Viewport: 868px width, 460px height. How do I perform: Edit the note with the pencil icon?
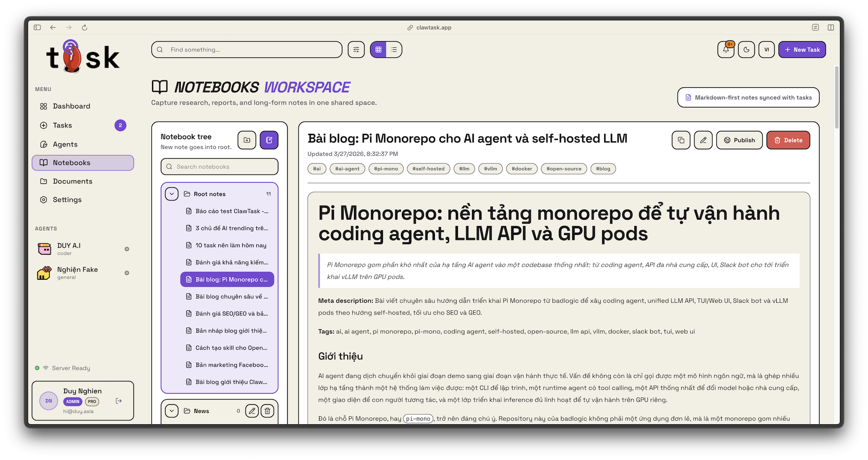(703, 140)
